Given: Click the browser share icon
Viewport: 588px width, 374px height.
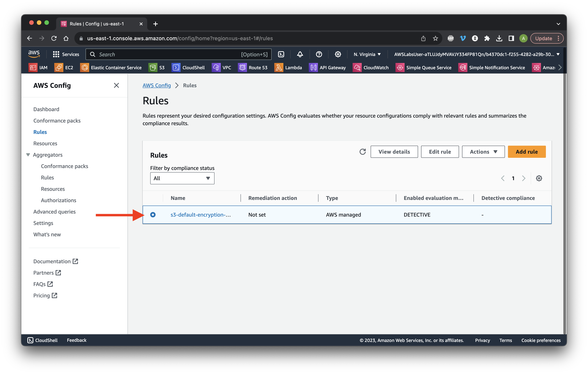Looking at the screenshot, I should click(x=423, y=38).
